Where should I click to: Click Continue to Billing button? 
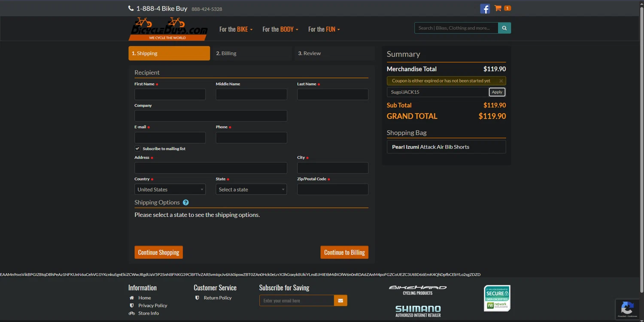click(344, 252)
